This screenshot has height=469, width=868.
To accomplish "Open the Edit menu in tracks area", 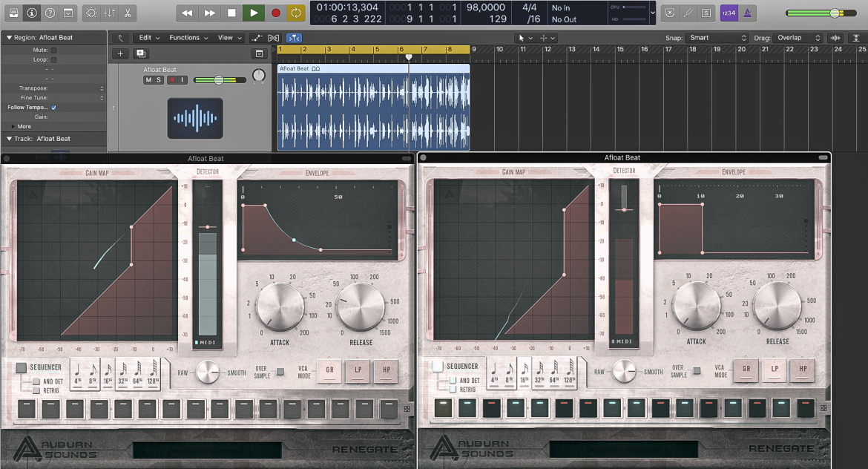I will coord(149,38).
